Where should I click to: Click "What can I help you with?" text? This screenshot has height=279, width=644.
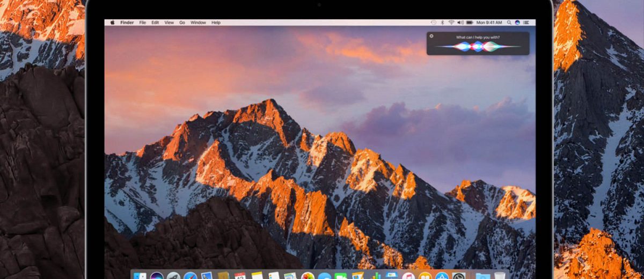point(478,37)
